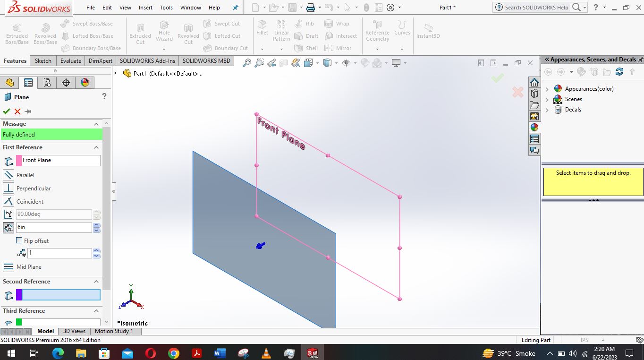Viewport: 644px width, 360px height.
Task: Click the Hole Wizard button
Action: 164,32
